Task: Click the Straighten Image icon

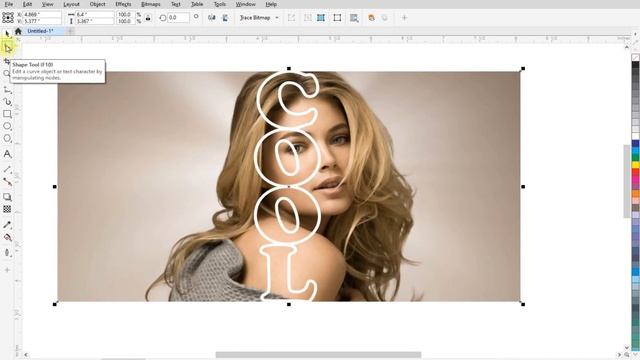Action: click(x=337, y=18)
